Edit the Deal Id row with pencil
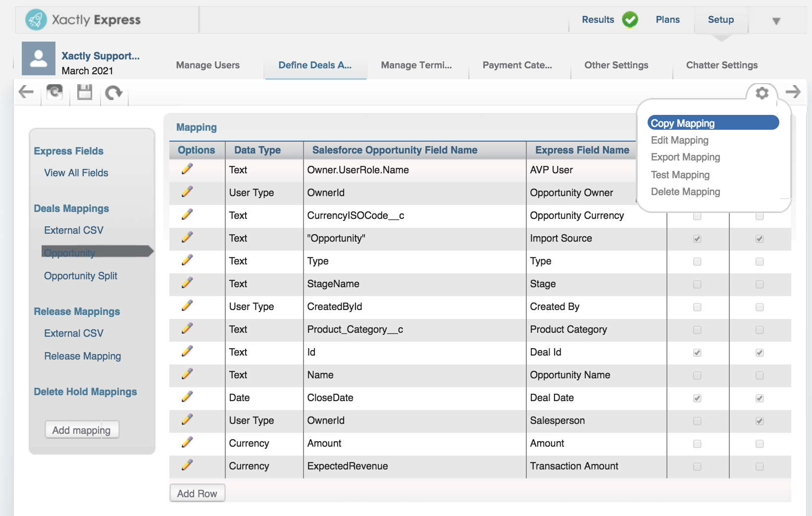 click(187, 352)
